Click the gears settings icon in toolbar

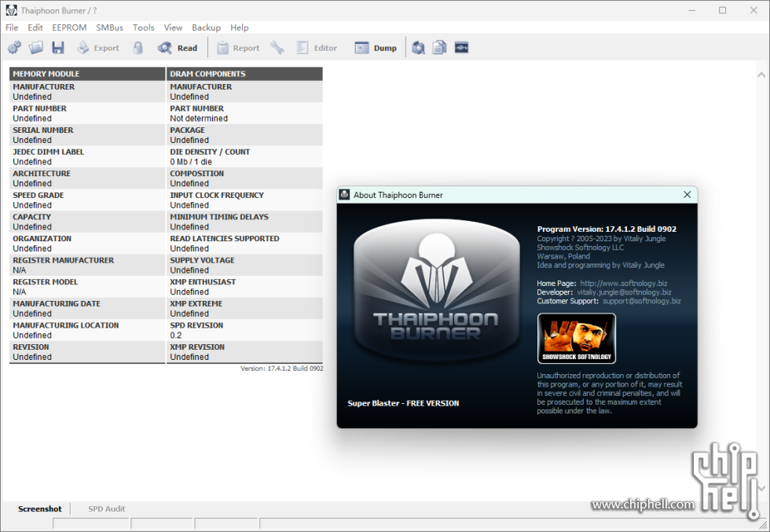click(x=14, y=48)
